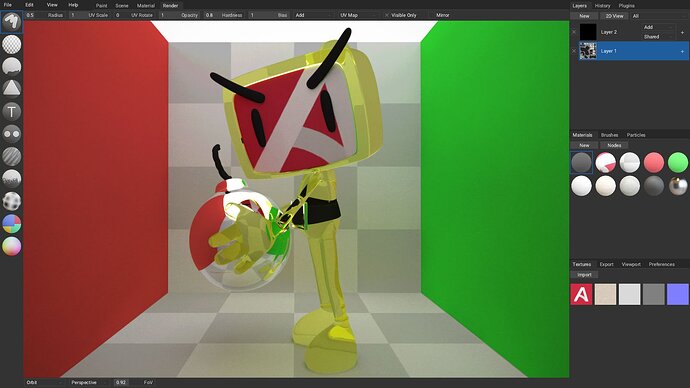690x388 pixels.
Task: Open the File menu
Action: (7, 5)
